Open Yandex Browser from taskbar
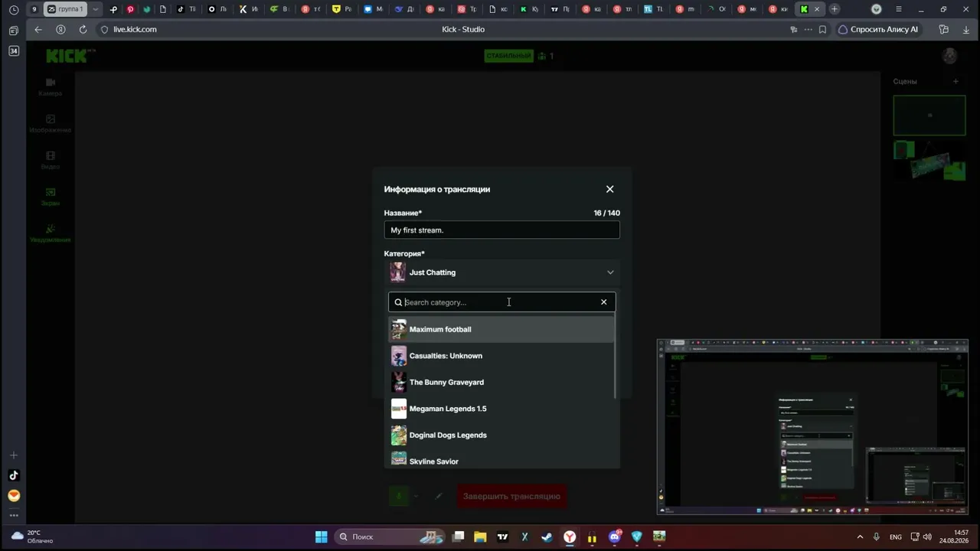This screenshot has width=980, height=551. point(570,536)
